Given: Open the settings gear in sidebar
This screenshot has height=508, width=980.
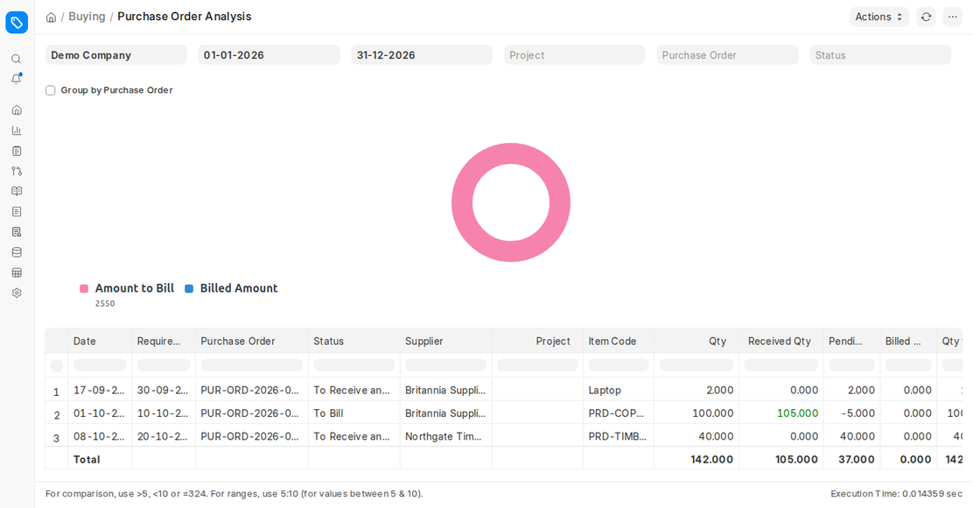Looking at the screenshot, I should [17, 293].
